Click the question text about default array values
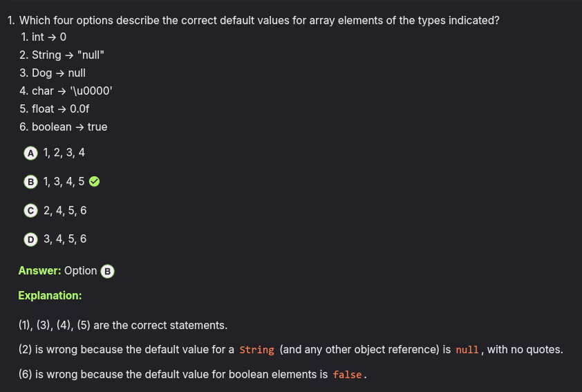This screenshot has height=392, width=582. coord(254,20)
